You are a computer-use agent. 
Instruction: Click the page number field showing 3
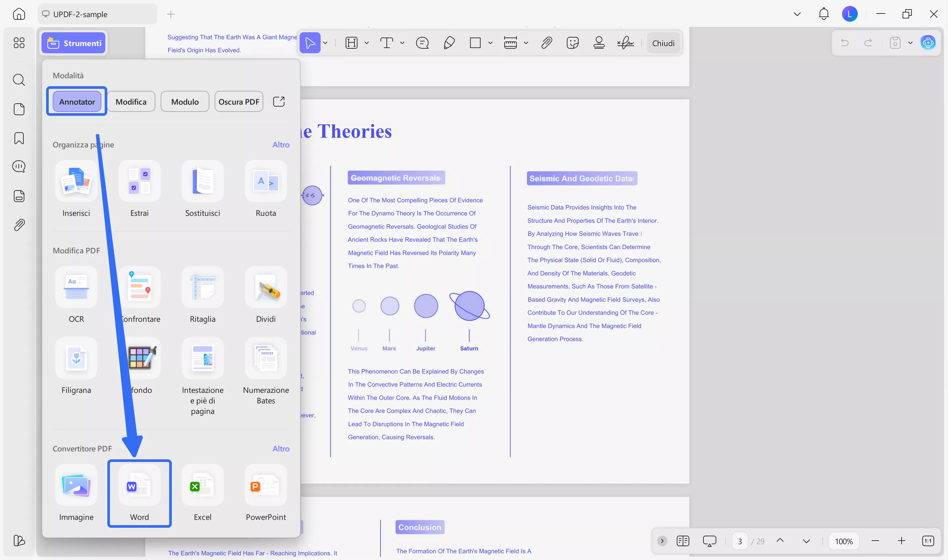740,541
